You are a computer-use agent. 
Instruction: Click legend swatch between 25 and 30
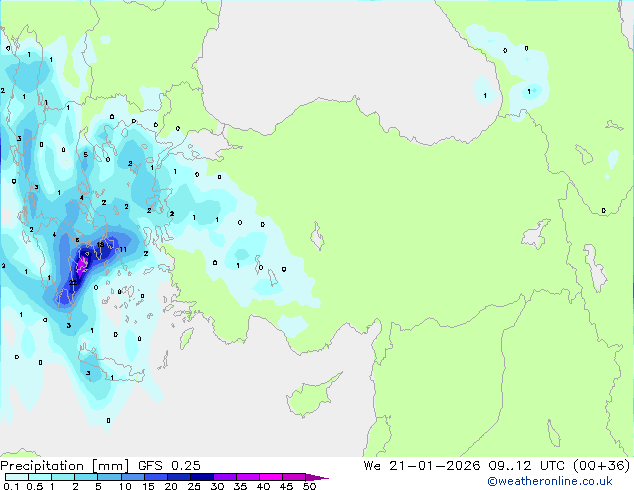point(202,477)
